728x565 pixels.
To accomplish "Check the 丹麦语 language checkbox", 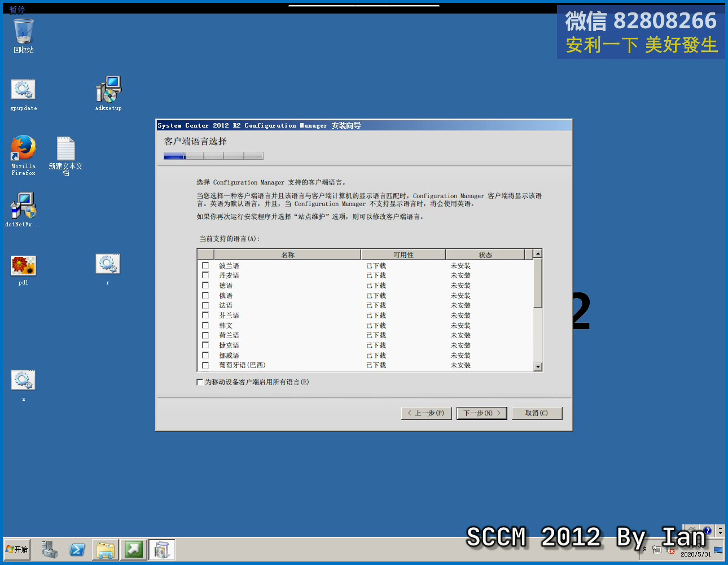I will tap(205, 275).
